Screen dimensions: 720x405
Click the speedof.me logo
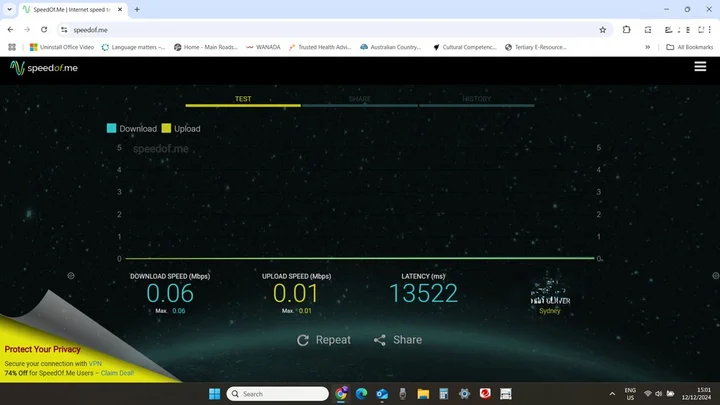46,68
